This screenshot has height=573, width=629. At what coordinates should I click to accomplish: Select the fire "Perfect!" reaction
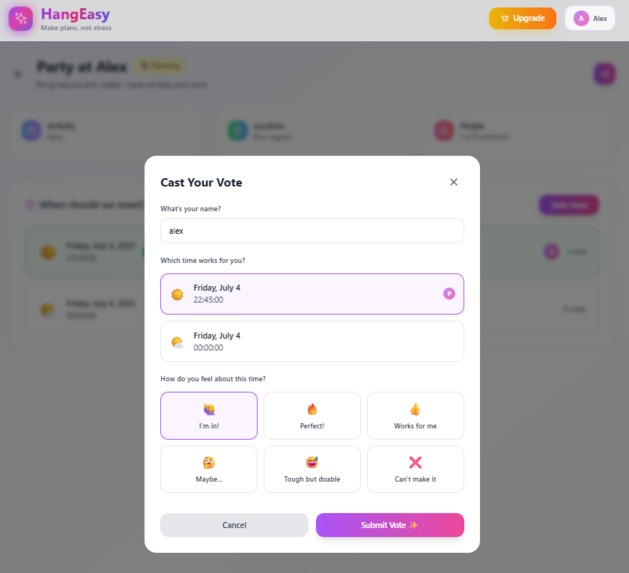coord(312,416)
